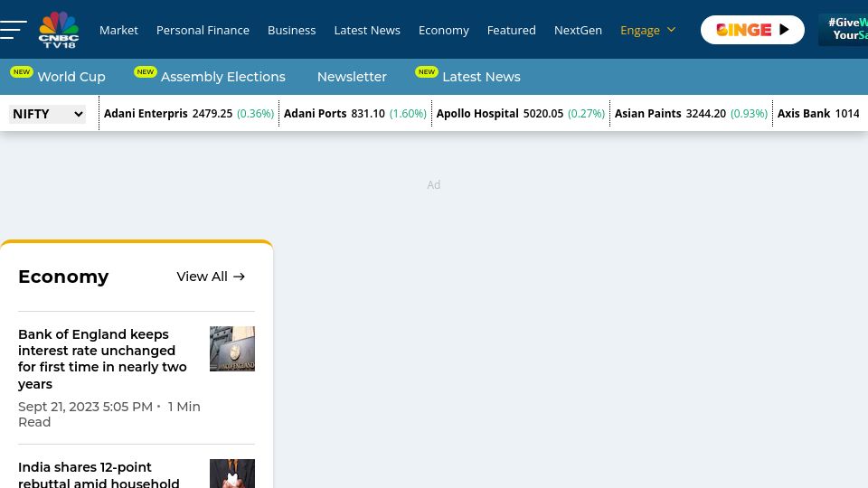
Task: Select Asian Paints ticker entry
Action: tap(691, 114)
